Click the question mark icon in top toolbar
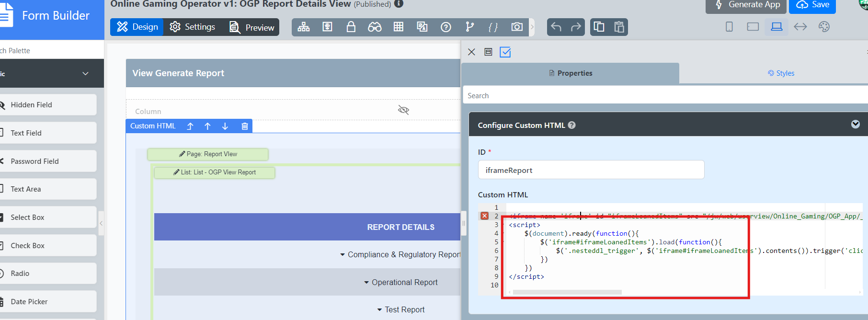 tap(446, 27)
